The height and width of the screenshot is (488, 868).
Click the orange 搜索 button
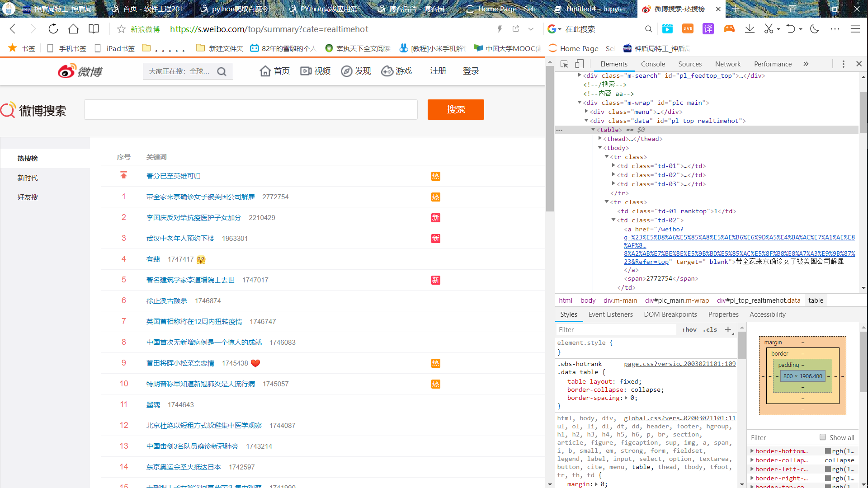click(x=456, y=109)
